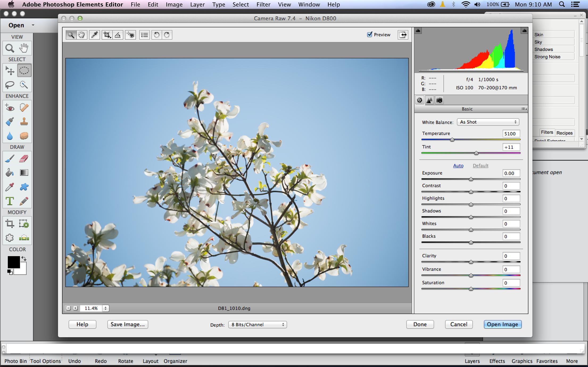Select the Clone Stamp tool
The height and width of the screenshot is (367, 588).
24,122
